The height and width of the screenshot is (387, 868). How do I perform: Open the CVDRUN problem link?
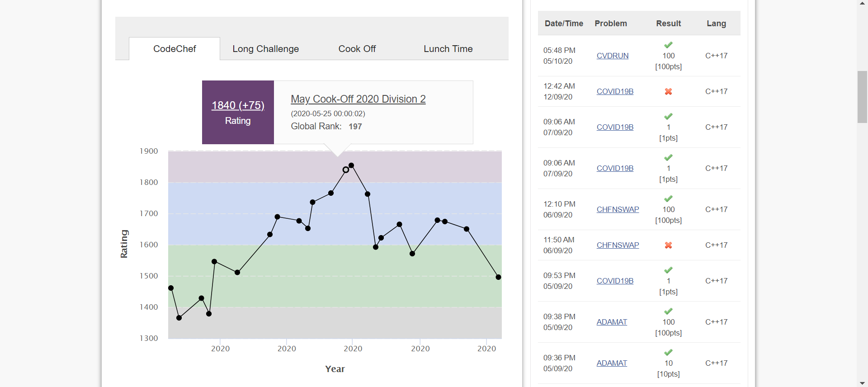coord(612,56)
